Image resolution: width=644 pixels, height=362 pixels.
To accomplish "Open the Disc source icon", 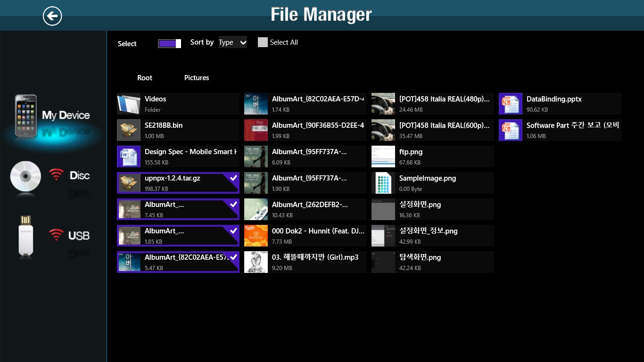I will [x=26, y=176].
